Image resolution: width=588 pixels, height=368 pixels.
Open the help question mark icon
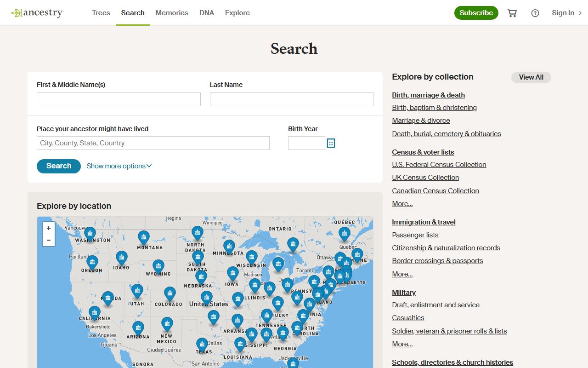click(535, 13)
